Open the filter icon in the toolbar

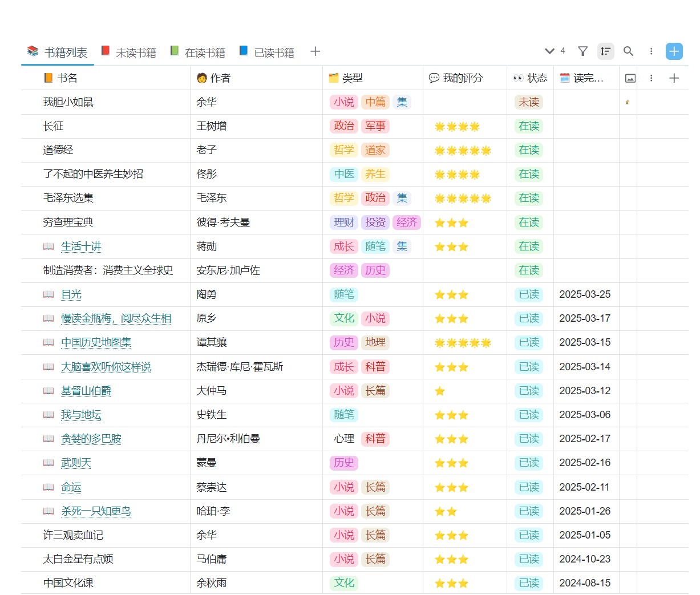tap(582, 51)
